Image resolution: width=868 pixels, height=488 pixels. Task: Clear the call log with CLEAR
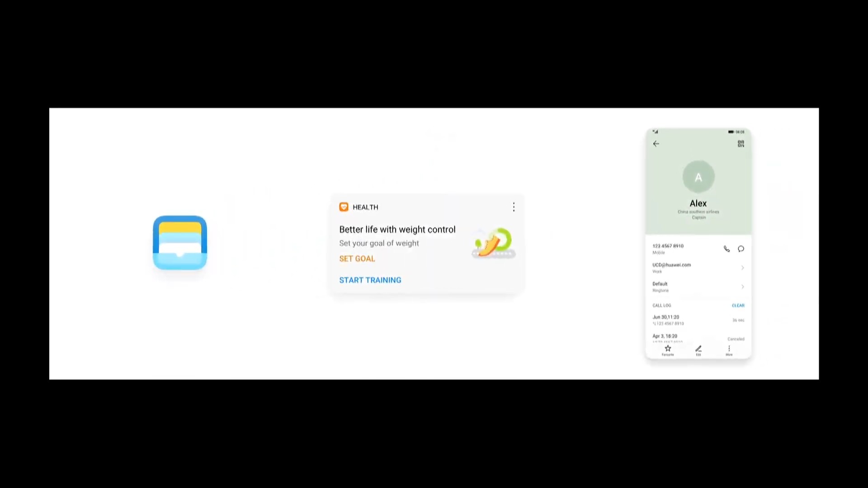pos(738,305)
